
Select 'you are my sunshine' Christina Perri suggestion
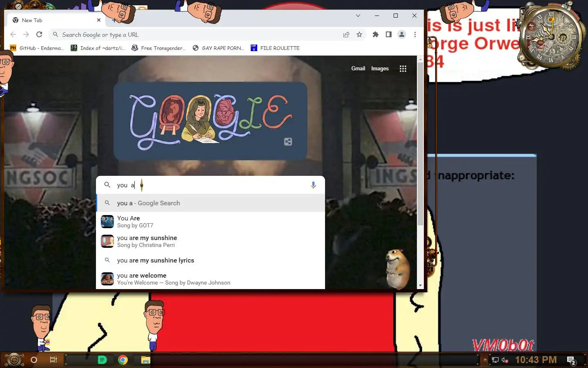pos(211,241)
